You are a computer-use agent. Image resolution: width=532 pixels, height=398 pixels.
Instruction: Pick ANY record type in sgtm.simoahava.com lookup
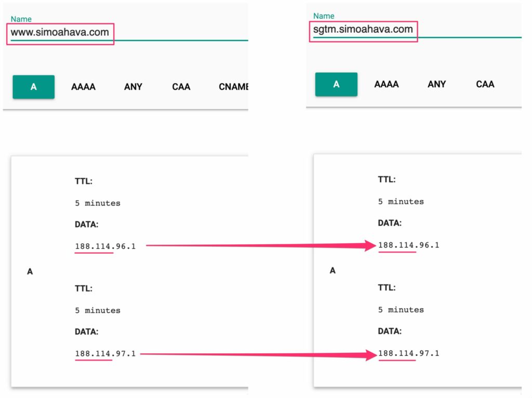[x=436, y=84]
